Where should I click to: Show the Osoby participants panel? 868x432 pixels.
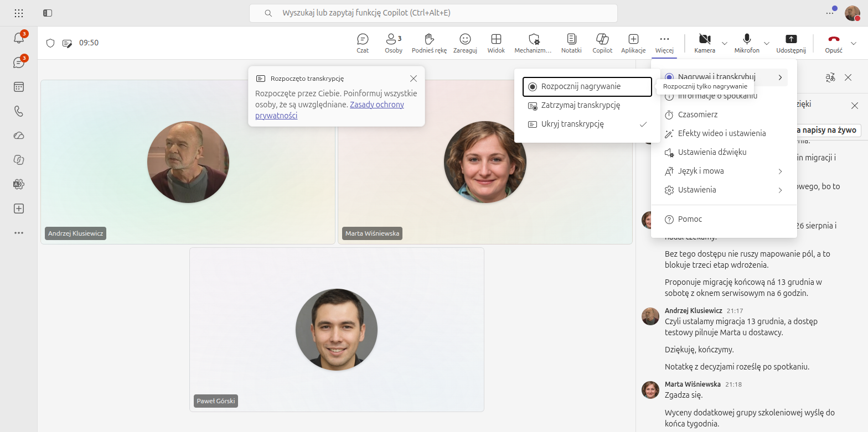(394, 43)
